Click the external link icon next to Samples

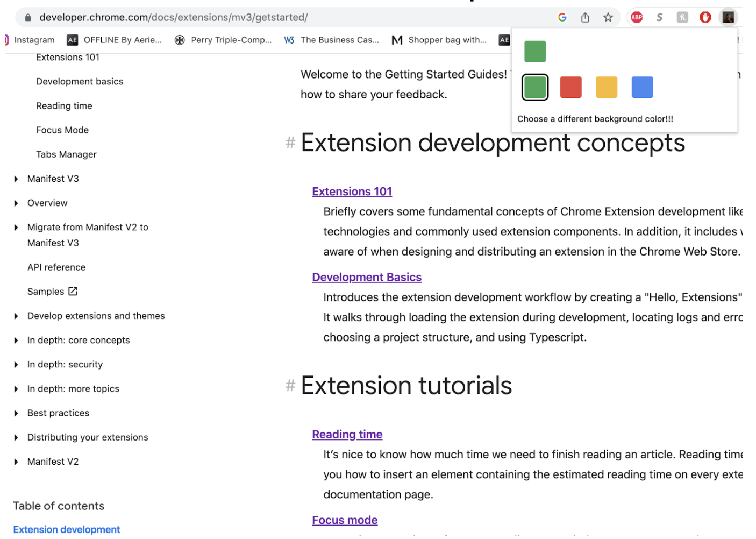coord(73,291)
